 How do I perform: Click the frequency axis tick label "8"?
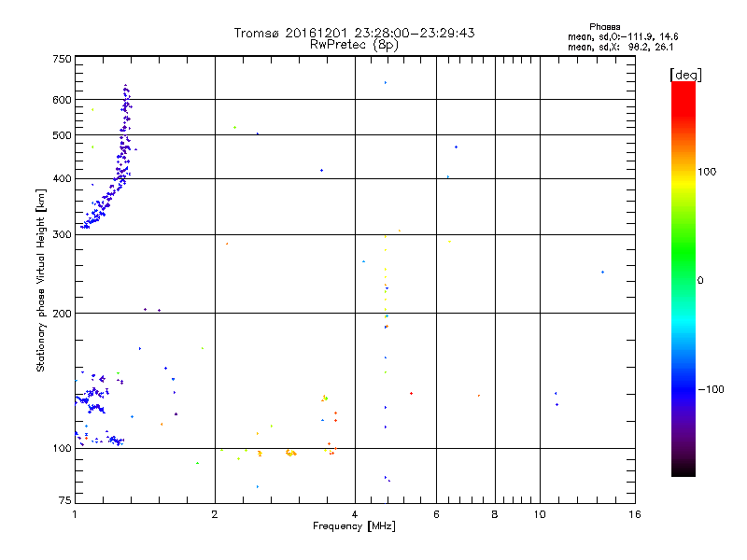click(x=495, y=514)
